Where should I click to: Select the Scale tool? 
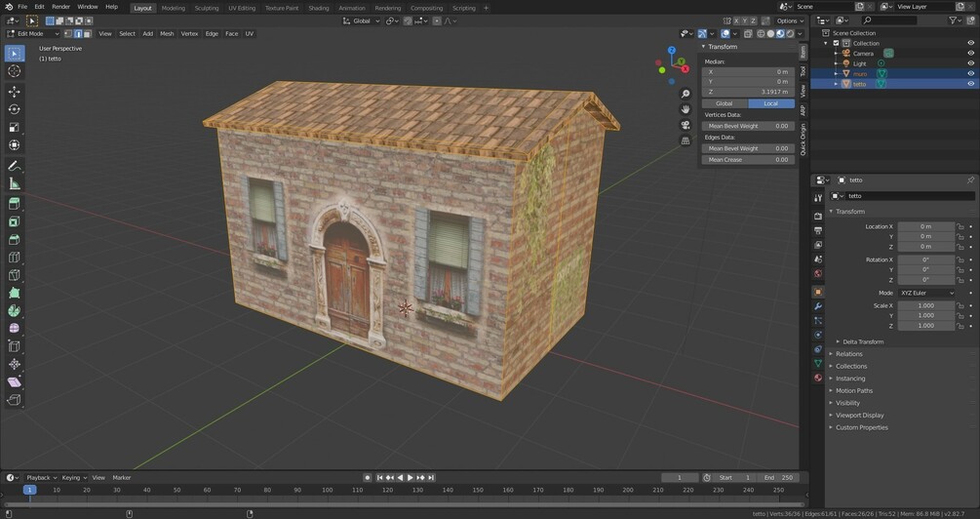15,128
